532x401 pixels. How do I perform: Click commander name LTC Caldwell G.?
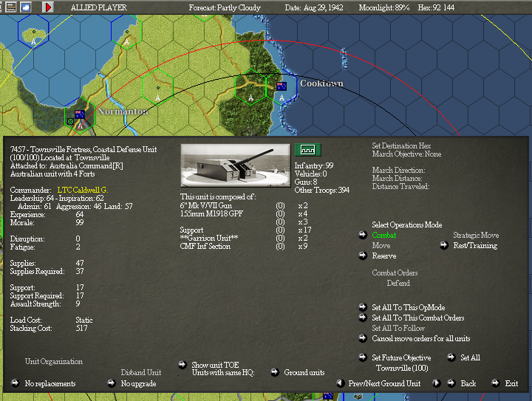click(83, 190)
